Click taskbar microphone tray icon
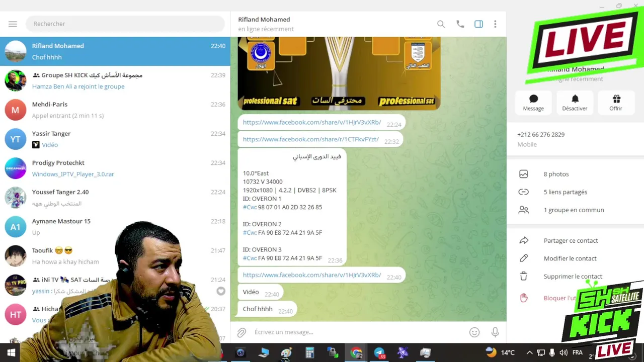Screen dimensions: 644x362 coord(552,353)
